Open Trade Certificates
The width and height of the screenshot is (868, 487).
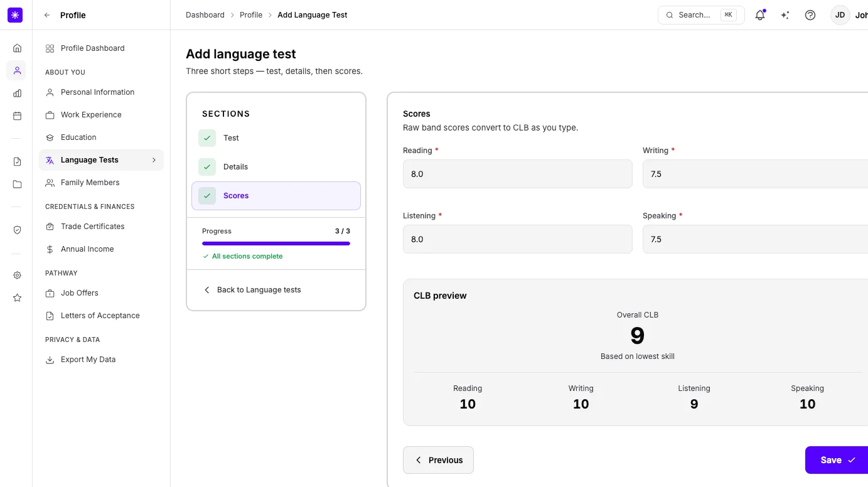tap(101, 227)
